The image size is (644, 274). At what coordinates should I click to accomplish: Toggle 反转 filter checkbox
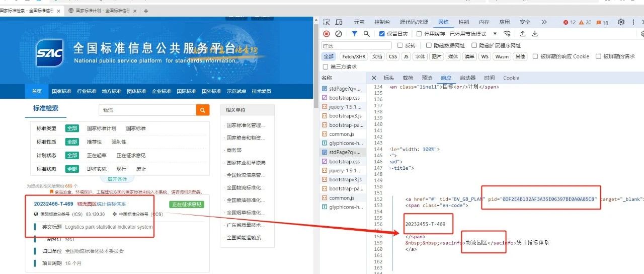(x=400, y=45)
